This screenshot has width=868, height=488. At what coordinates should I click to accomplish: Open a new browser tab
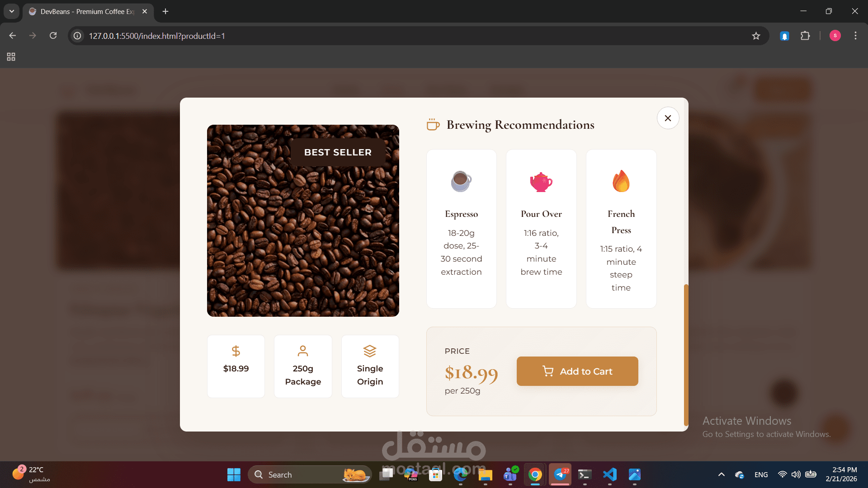coord(165,11)
